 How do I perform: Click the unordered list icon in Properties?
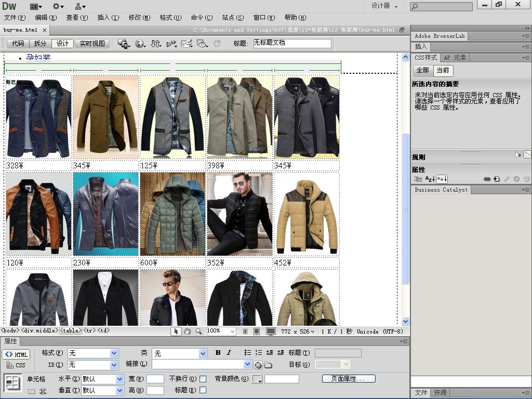[x=248, y=353]
